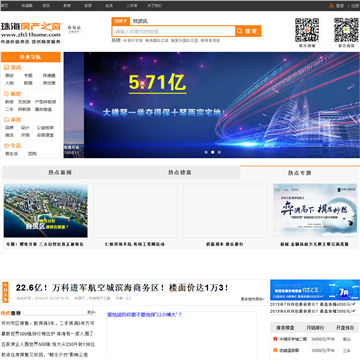360x360 pixels.
Task: Click the 生活 section icon in sidebar
Action: pos(6,146)
